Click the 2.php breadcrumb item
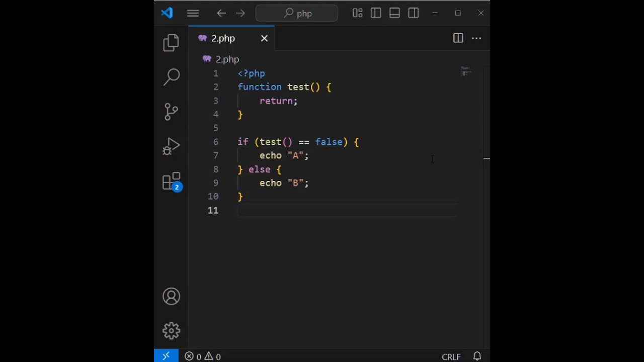The height and width of the screenshot is (362, 644). click(221, 59)
